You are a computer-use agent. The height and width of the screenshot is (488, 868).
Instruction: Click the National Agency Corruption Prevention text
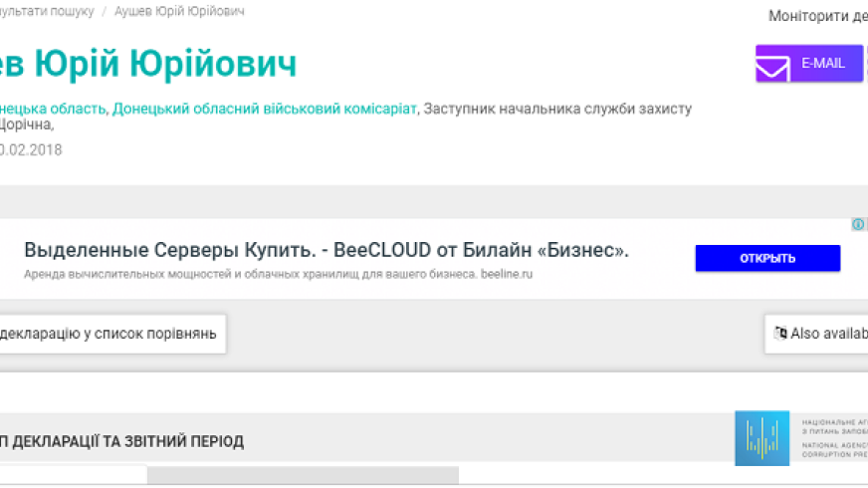click(835, 449)
